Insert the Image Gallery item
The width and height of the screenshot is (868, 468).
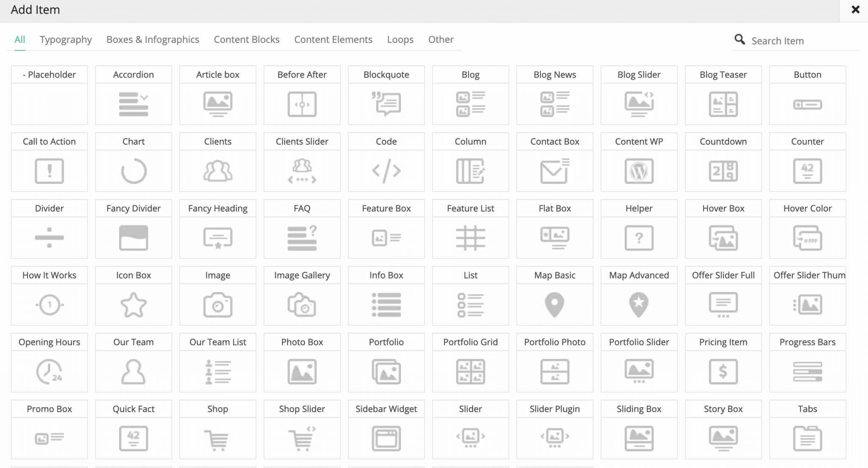[302, 304]
